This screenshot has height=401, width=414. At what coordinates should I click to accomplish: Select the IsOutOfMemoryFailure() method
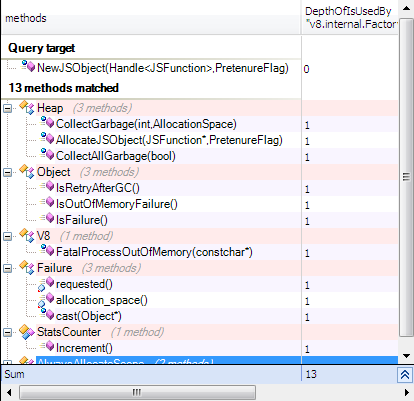(117, 204)
